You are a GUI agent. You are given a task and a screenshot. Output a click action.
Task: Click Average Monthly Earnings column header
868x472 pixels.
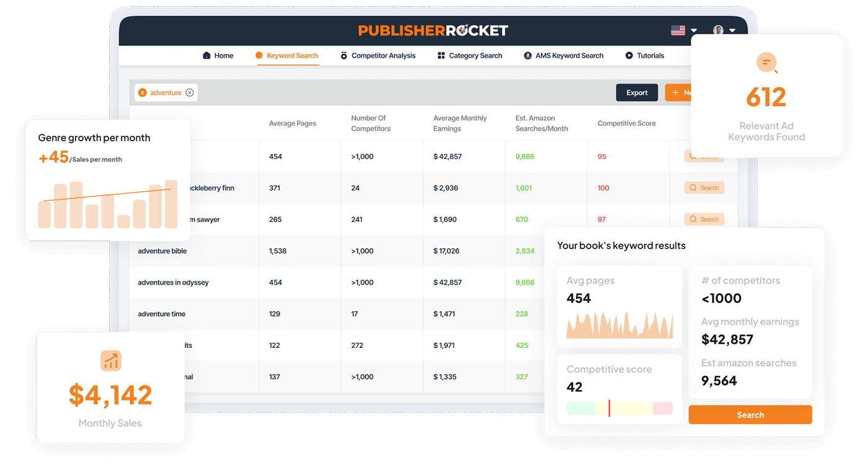pyautogui.click(x=460, y=123)
